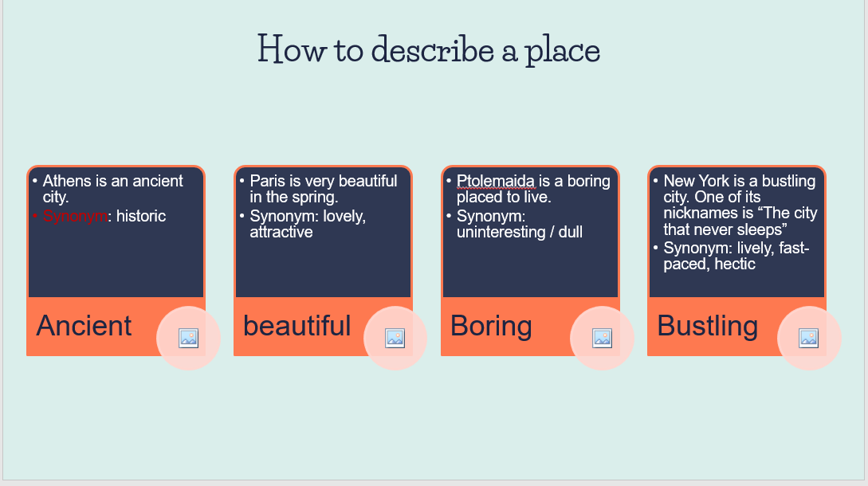Screen dimensions: 868x486
Task: Click the slide title "How to describe a place"
Action: (429, 50)
